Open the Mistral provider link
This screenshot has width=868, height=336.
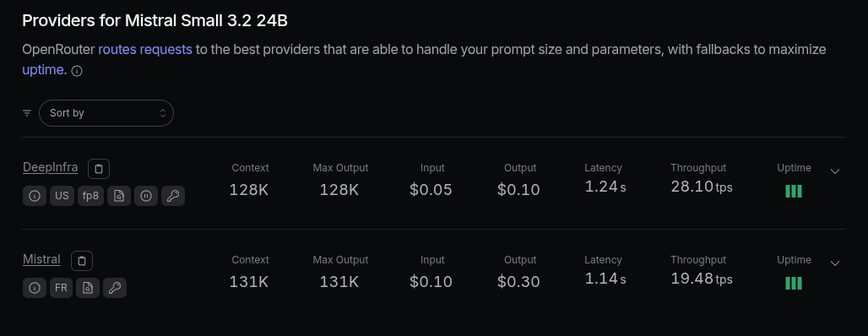[x=41, y=259]
